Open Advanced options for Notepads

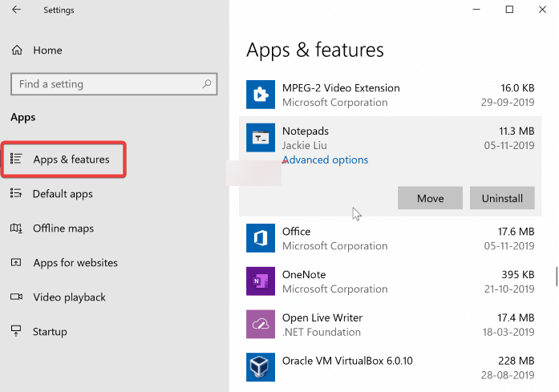point(325,160)
